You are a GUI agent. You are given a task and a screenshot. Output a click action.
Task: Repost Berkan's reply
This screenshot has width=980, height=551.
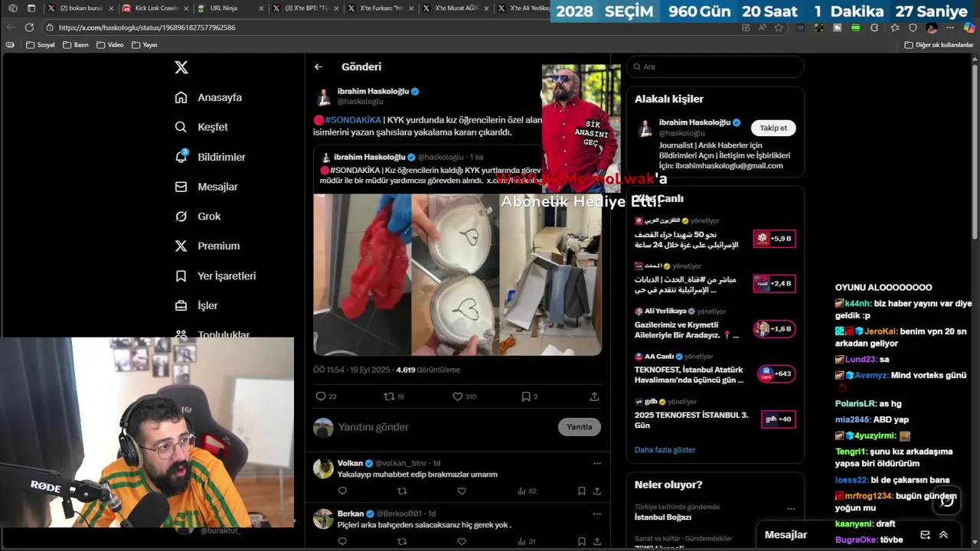(402, 542)
